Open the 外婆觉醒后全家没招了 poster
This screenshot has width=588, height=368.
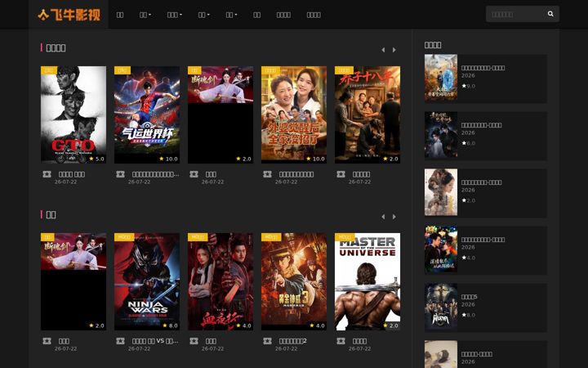click(x=294, y=114)
